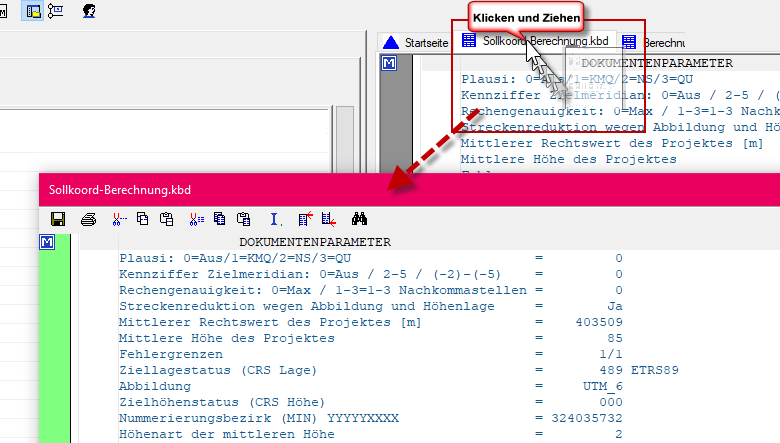
Task: Click the help person icon at top
Action: pos(90,11)
